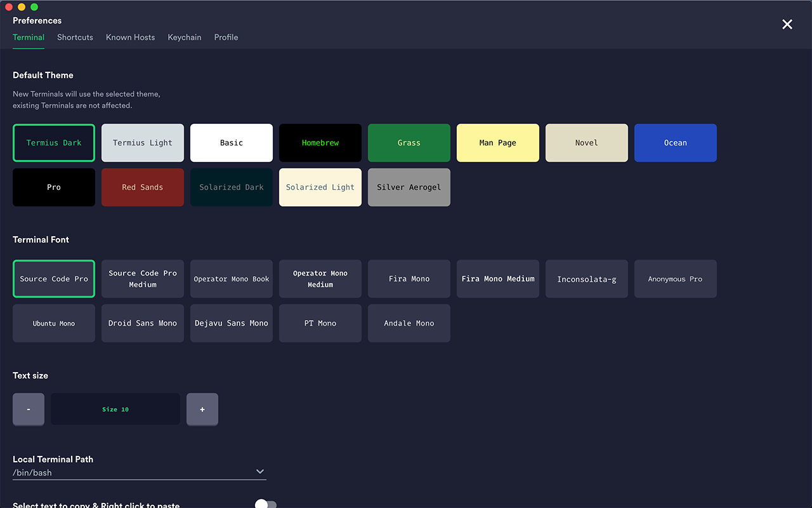Select the Operator Mono Book font
Image resolution: width=812 pixels, height=508 pixels.
pos(232,279)
